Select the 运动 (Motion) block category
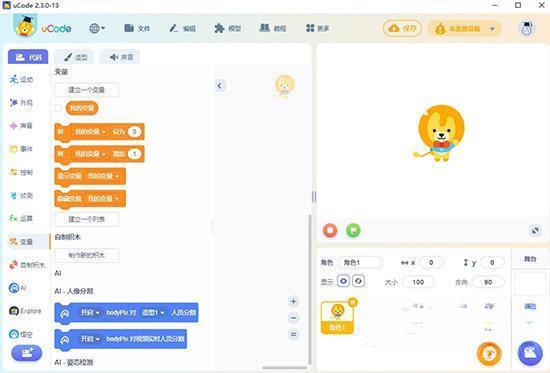Image resolution: width=550 pixels, height=373 pixels. 22,80
